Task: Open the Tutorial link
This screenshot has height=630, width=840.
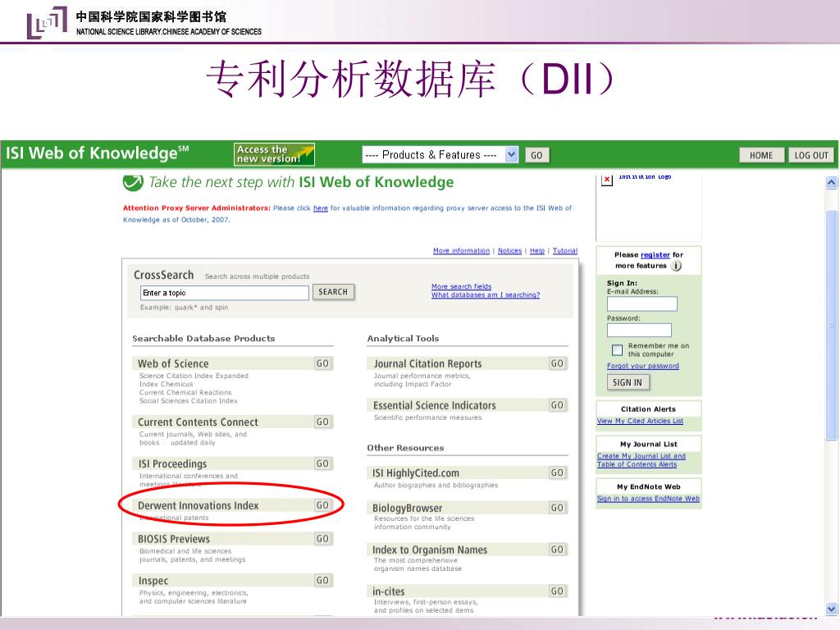Action: (565, 251)
